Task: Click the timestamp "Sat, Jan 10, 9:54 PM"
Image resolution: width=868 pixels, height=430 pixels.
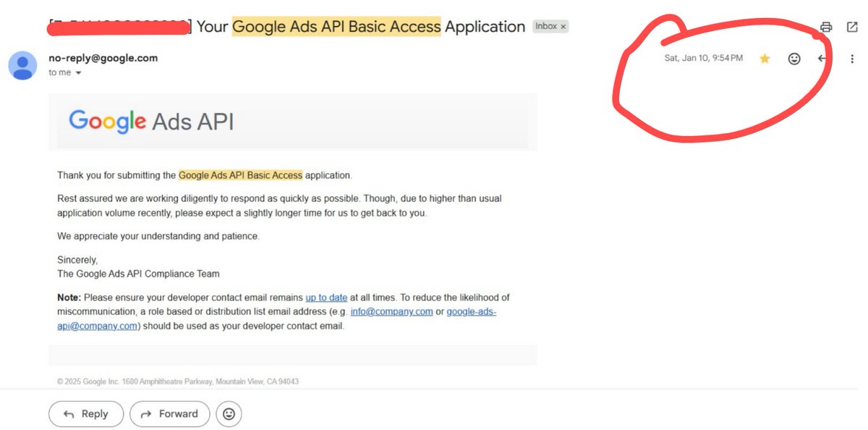Action: 704,58
